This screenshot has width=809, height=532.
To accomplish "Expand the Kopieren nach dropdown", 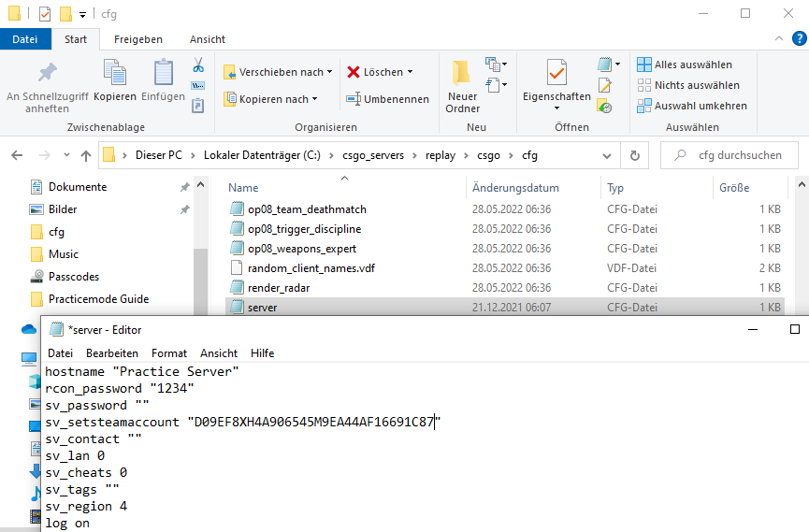I will point(315,98).
